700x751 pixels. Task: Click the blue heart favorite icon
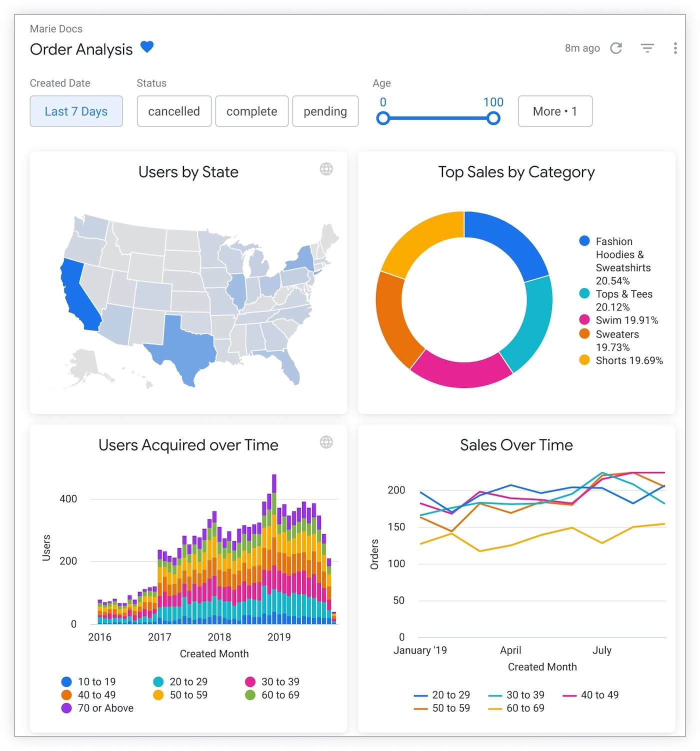146,47
